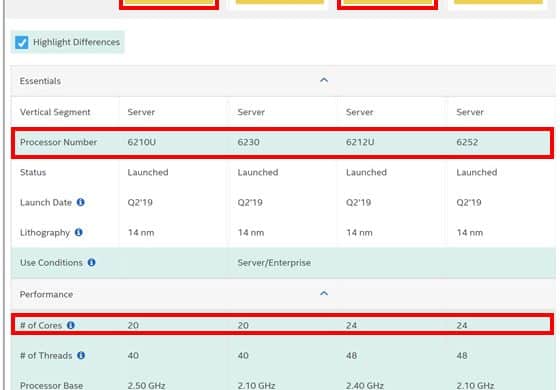Click the 6230 column's 14 nm lithography value
This screenshot has width=560, height=390.
251,233
